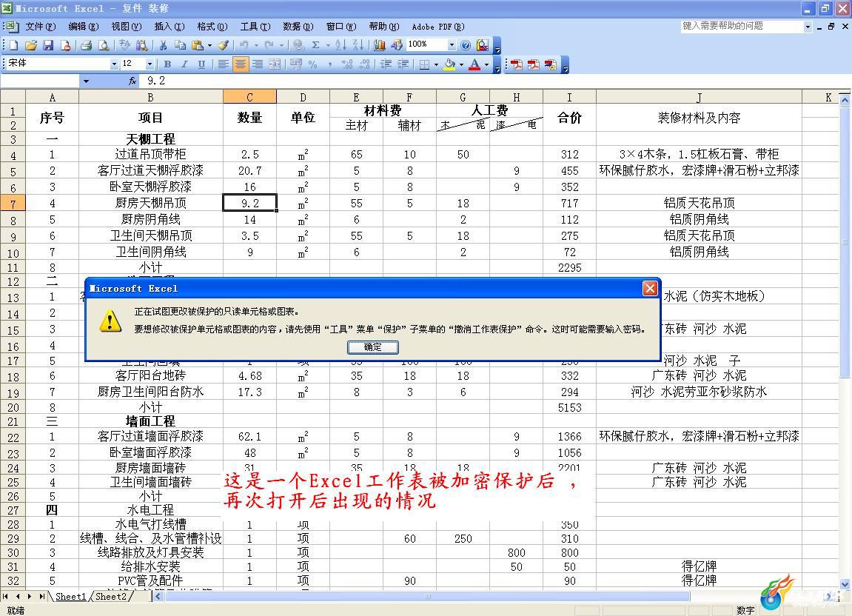The height and width of the screenshot is (616, 852).
Task: Click the Decrease Indent icon
Action: pos(386,64)
